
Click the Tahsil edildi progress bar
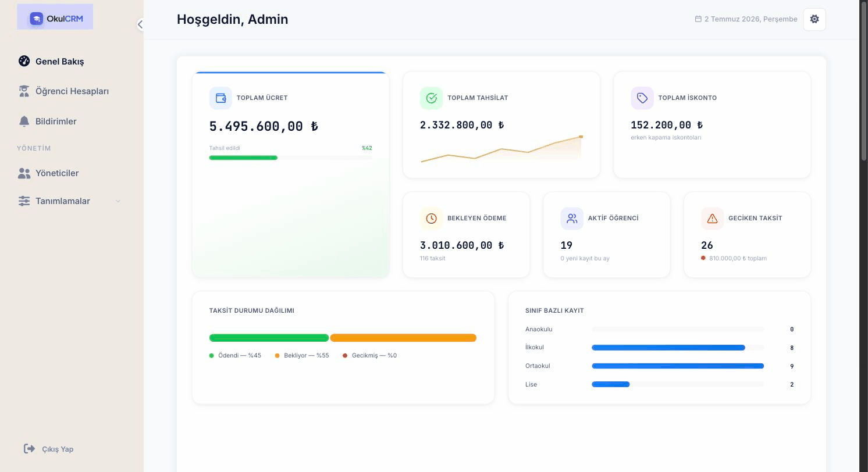tap(290, 158)
